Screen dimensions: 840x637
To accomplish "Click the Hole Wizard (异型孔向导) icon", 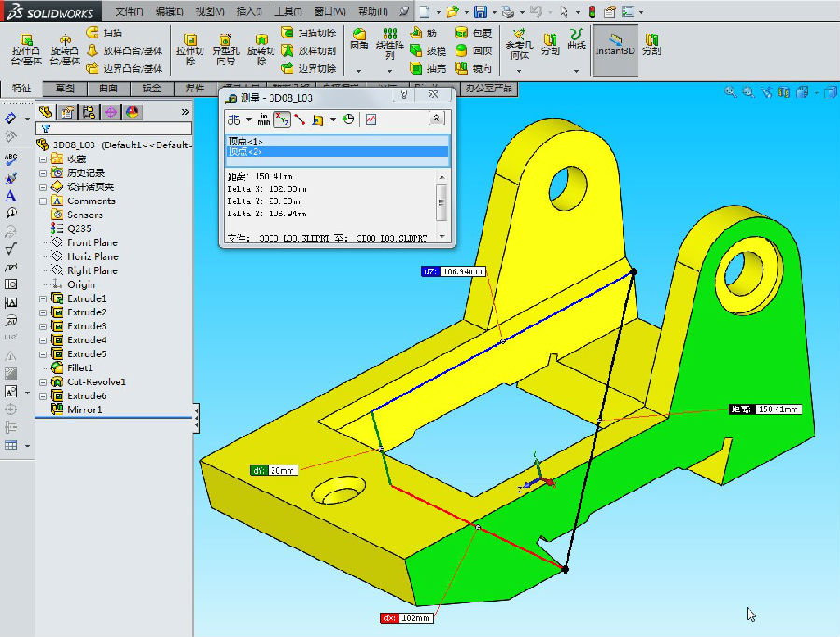I will tap(224, 48).
